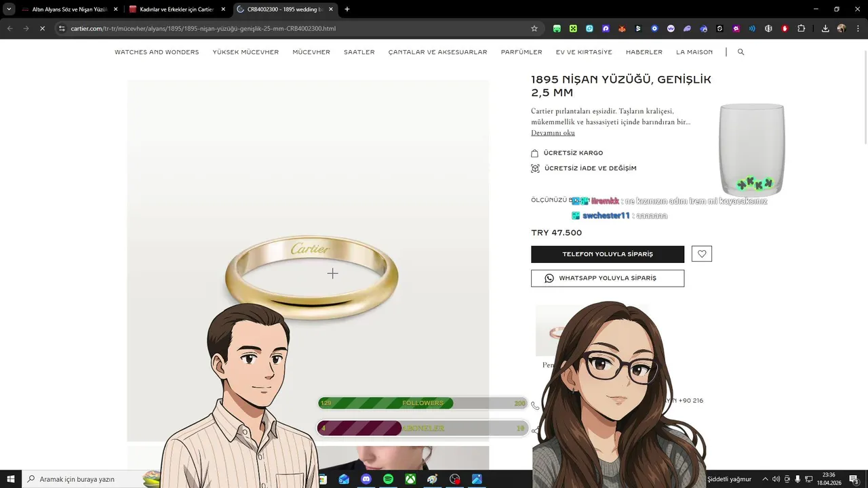Open the Chrome three-dot menu
Viewport: 868px width, 488px height.
click(x=858, y=28)
